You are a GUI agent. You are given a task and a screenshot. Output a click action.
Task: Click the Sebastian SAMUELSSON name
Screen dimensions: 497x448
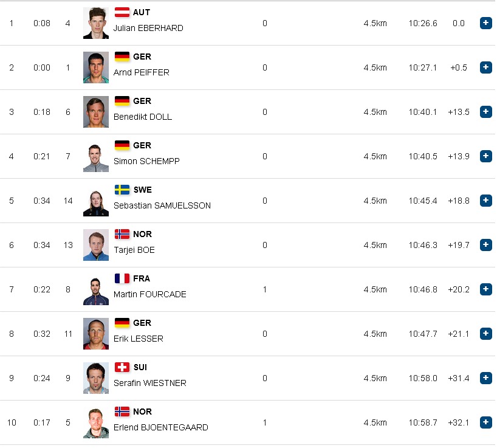coord(162,205)
